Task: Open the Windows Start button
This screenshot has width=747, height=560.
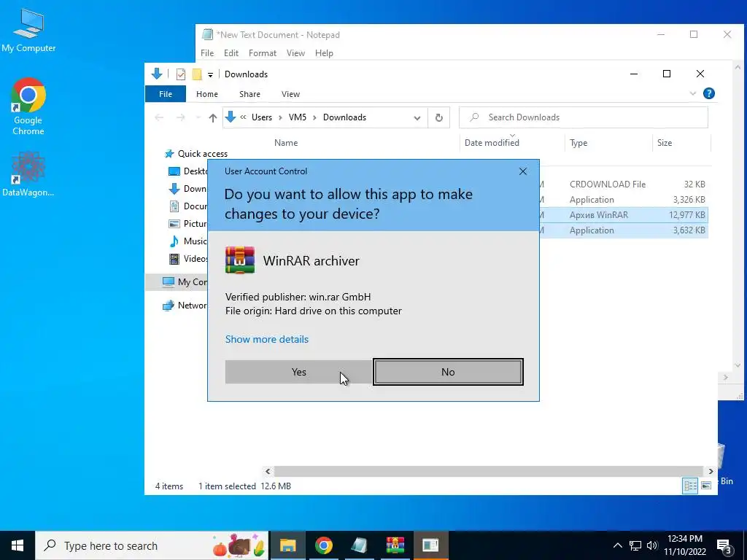Action: [18, 545]
